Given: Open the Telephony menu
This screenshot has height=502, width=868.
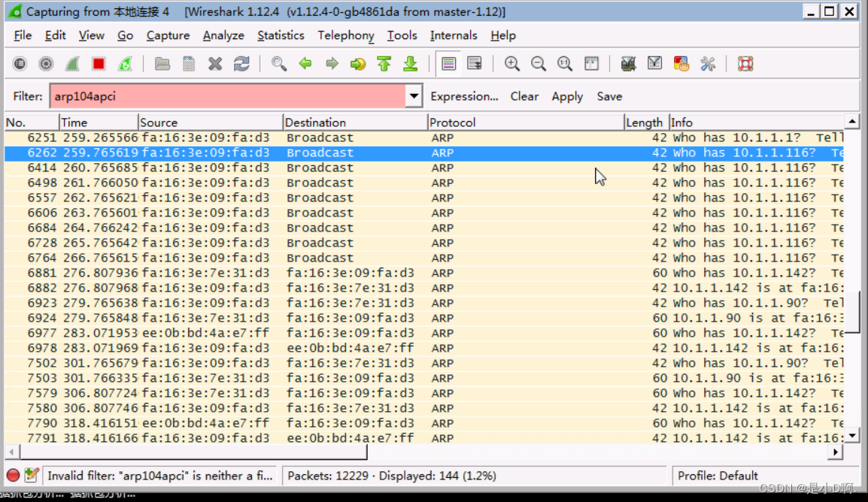Looking at the screenshot, I should [x=346, y=35].
